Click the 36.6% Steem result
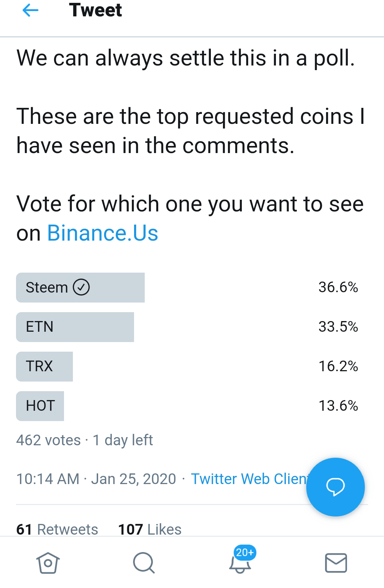Viewport: 384px width, 588px height. click(338, 287)
